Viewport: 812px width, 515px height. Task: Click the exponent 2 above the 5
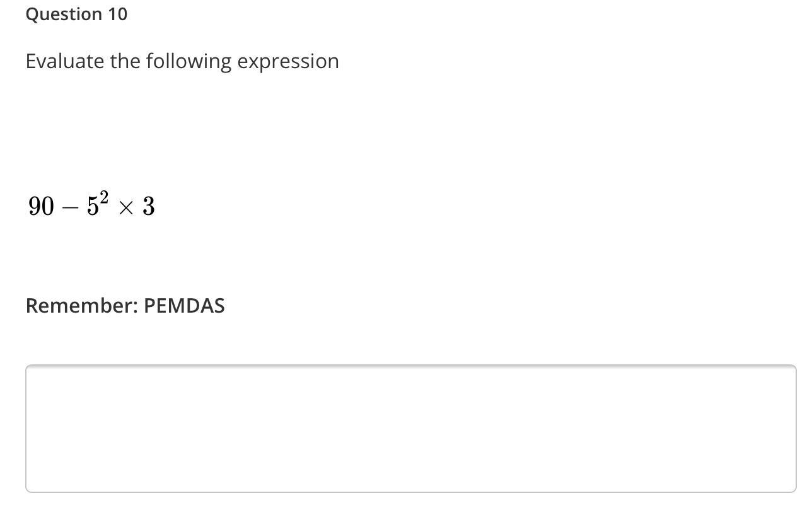coord(104,198)
